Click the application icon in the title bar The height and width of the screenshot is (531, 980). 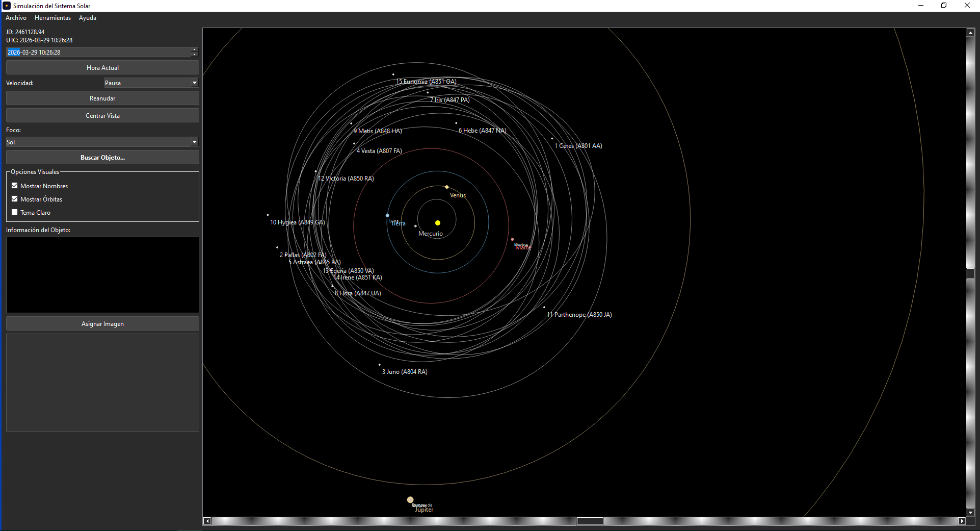point(7,6)
